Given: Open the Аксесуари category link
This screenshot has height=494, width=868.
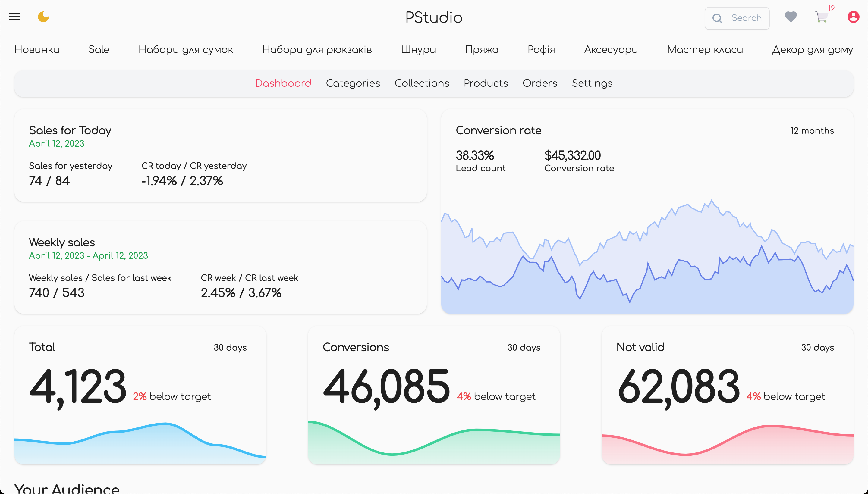Looking at the screenshot, I should 611,49.
